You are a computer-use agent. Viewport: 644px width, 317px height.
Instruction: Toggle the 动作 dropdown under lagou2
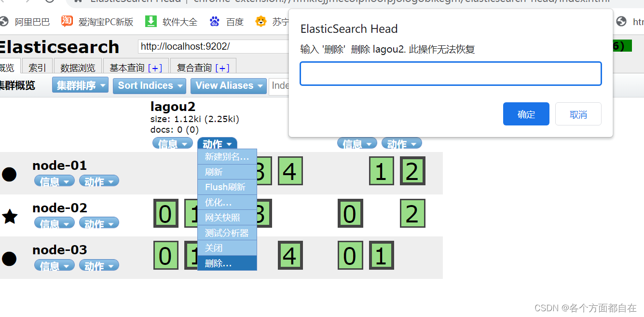click(x=217, y=143)
